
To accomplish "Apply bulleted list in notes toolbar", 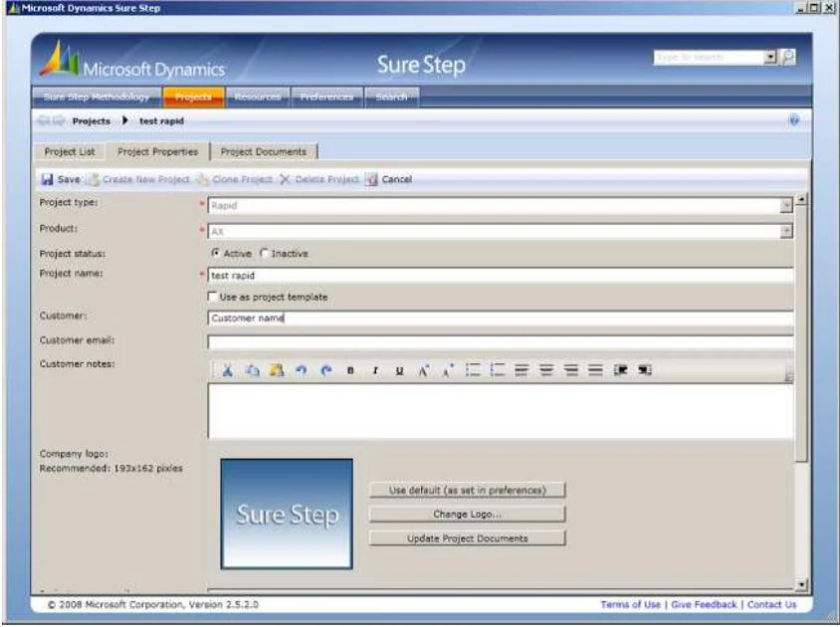I will (x=473, y=370).
